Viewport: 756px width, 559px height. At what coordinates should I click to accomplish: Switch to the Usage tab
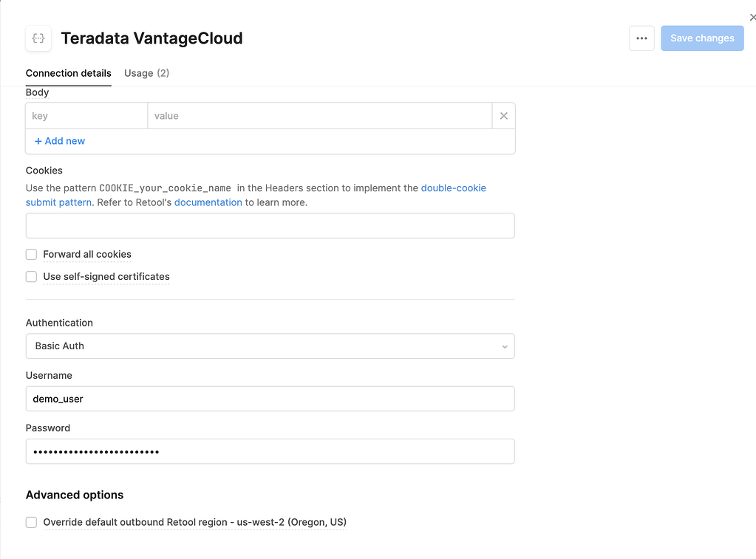[146, 73]
